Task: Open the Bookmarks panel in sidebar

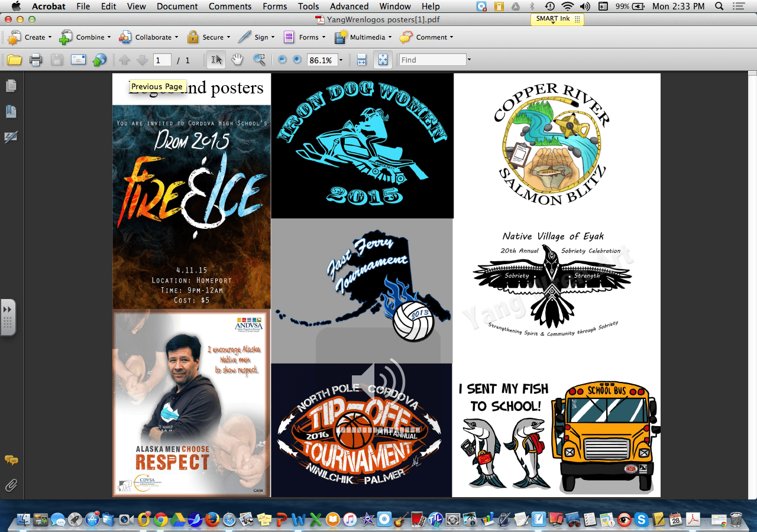Action: coord(11,111)
